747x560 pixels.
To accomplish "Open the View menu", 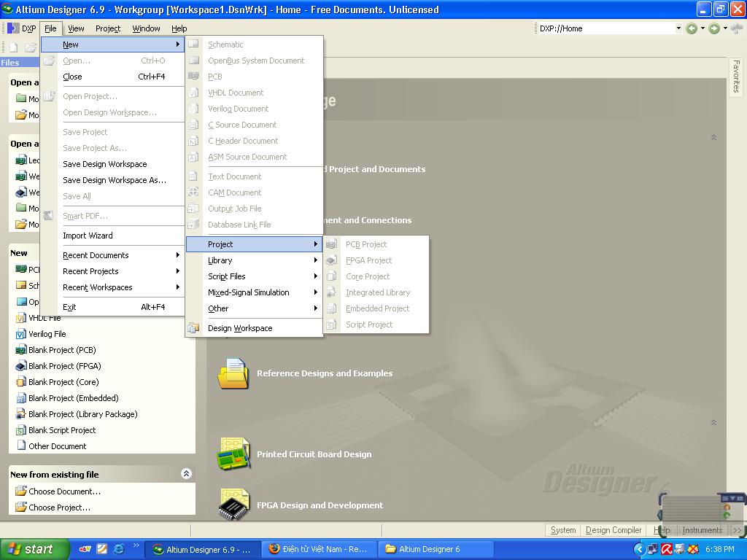I will point(76,28).
